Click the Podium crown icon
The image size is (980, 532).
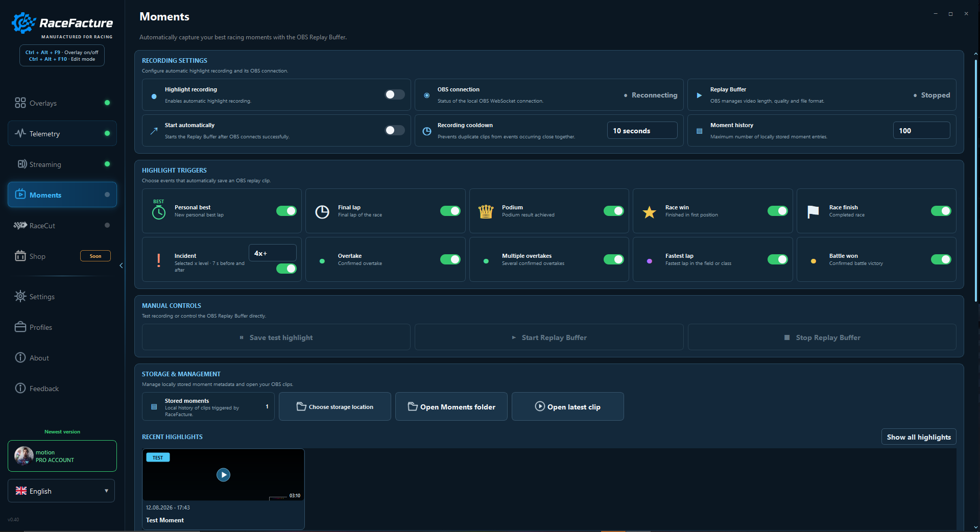(x=486, y=211)
